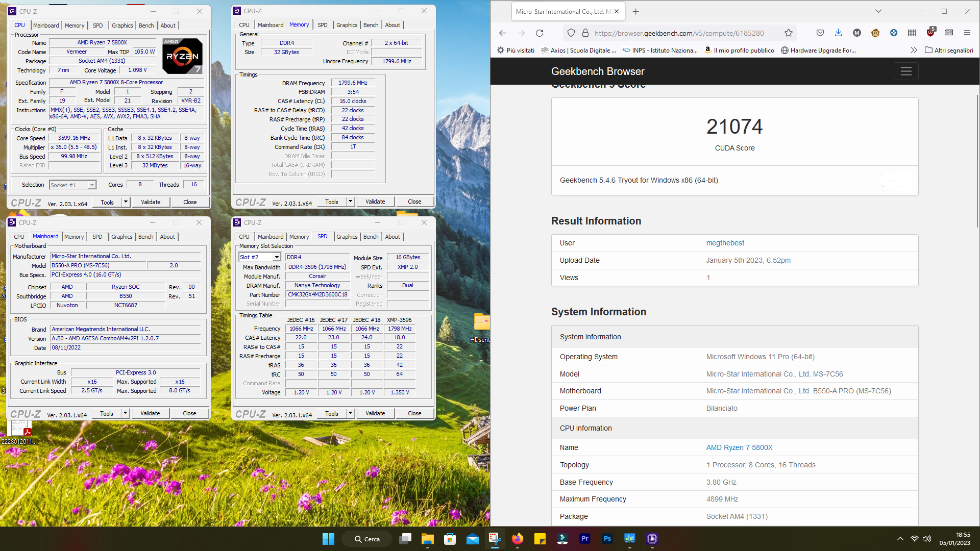The width and height of the screenshot is (980, 551).
Task: Click the Firefox address bar URL
Action: coord(679,33)
